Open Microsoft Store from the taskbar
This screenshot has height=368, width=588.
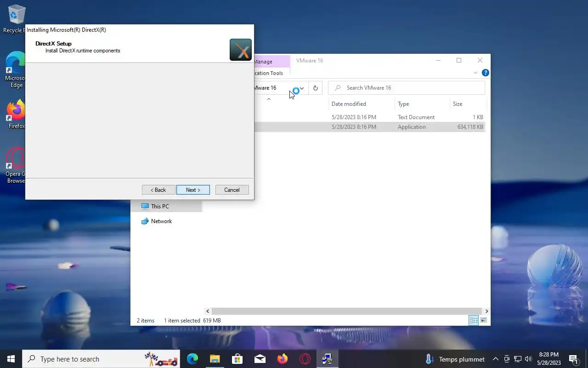237,359
